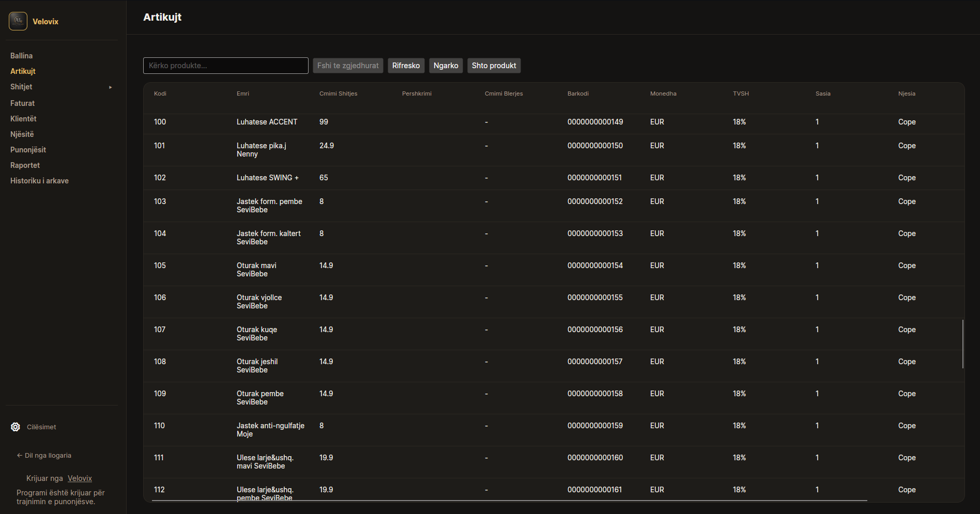
Task: Open the Faturat section
Action: tap(22, 103)
